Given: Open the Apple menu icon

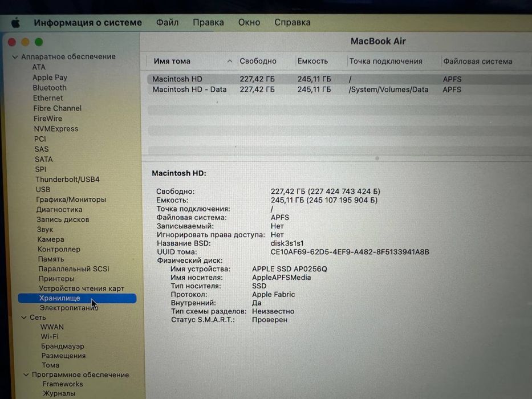Looking at the screenshot, I should point(15,23).
